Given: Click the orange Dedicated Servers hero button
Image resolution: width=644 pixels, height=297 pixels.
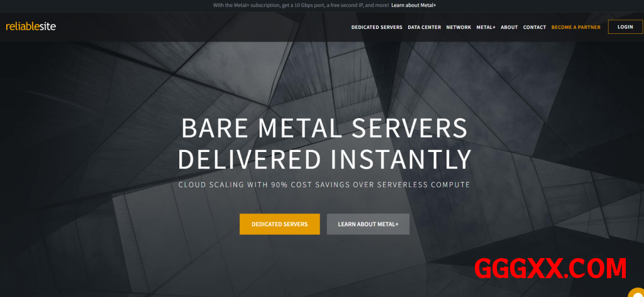Looking at the screenshot, I should 279,224.
